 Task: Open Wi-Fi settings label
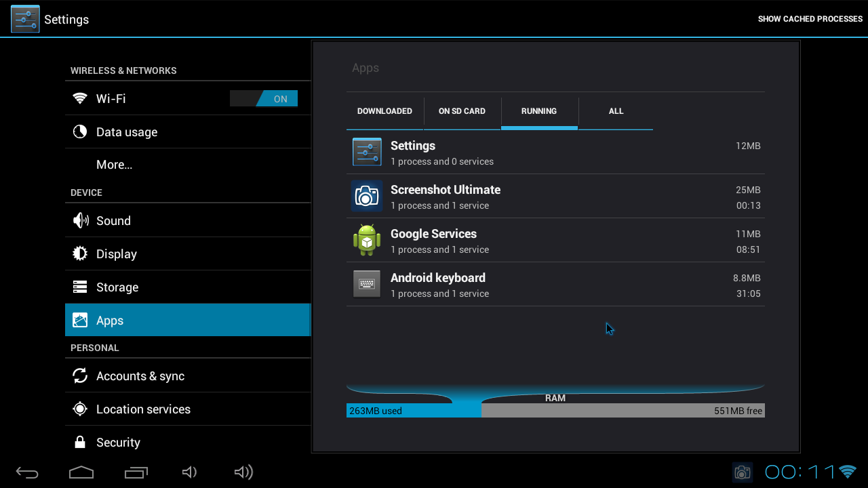click(111, 99)
